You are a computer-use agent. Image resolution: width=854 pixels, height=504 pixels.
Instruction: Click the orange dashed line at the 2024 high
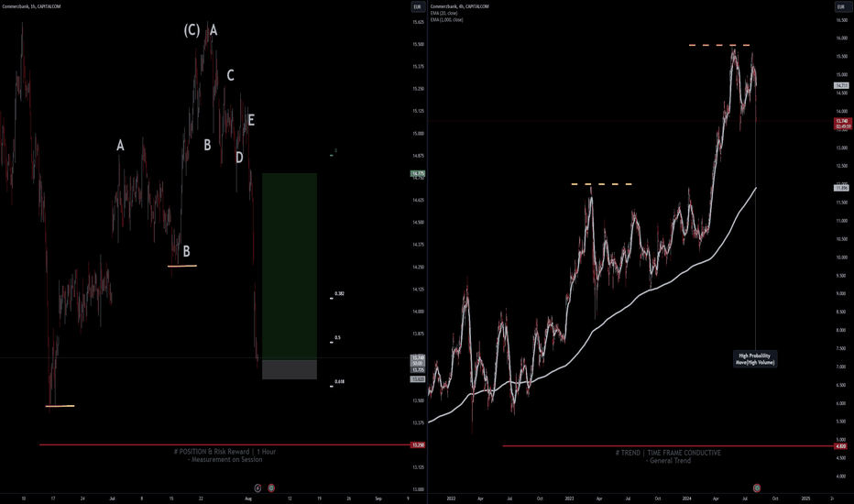click(x=719, y=45)
